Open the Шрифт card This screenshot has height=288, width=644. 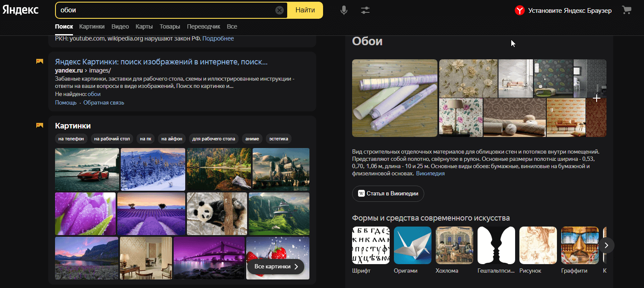371,250
